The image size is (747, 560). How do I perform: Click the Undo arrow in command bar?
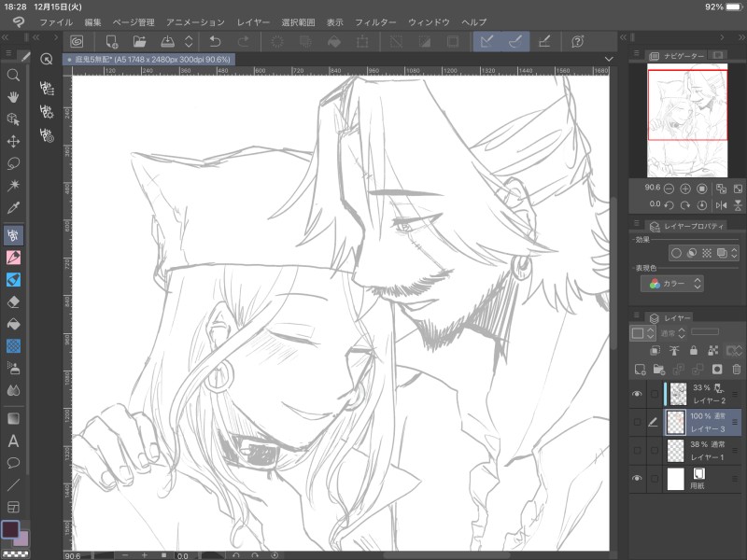[x=215, y=41]
